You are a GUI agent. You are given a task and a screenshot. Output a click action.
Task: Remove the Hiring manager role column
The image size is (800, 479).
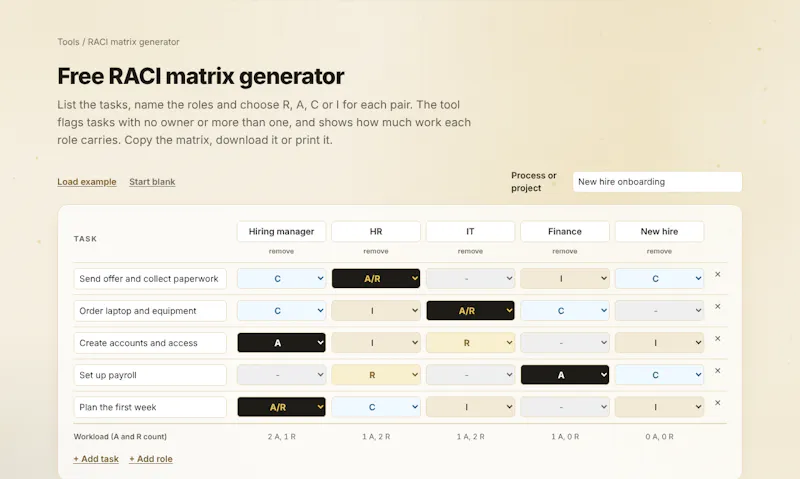pyautogui.click(x=281, y=251)
